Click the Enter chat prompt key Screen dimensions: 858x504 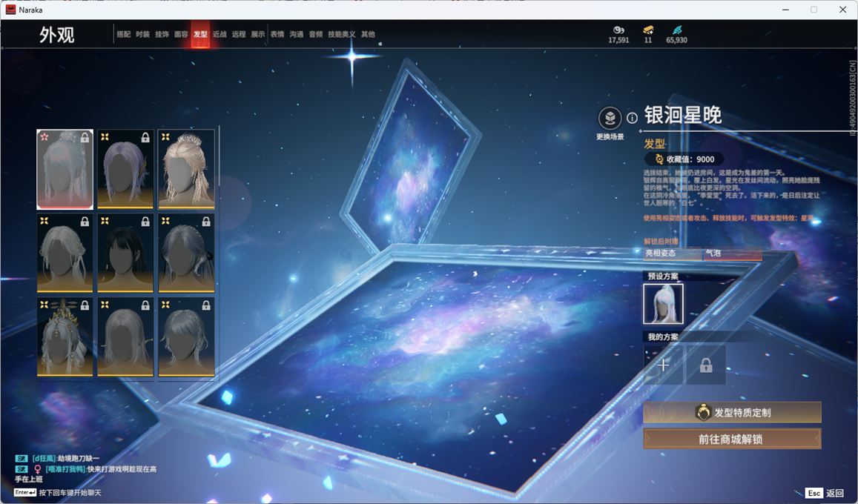tap(25, 493)
